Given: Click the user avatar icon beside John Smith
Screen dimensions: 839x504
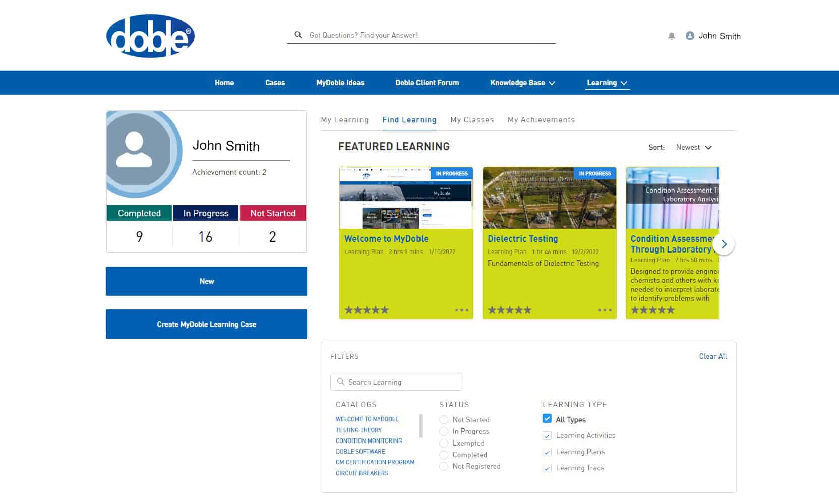Looking at the screenshot, I should [x=690, y=36].
